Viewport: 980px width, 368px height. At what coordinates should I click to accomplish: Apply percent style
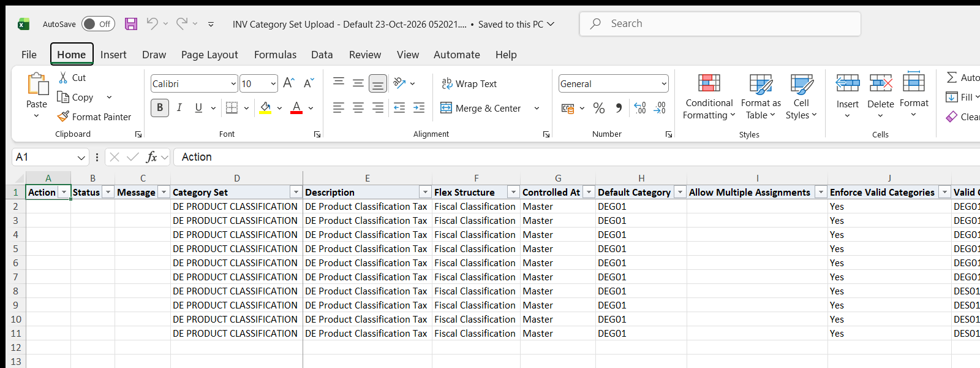599,108
